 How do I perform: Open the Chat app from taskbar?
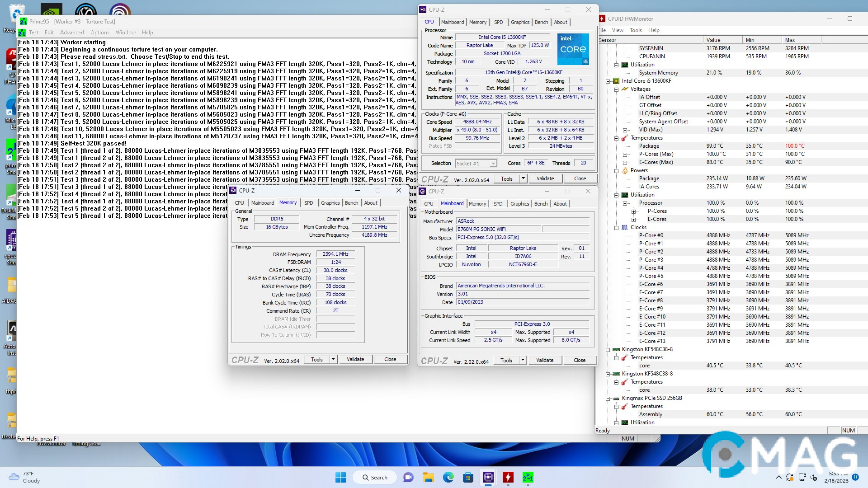(408, 477)
